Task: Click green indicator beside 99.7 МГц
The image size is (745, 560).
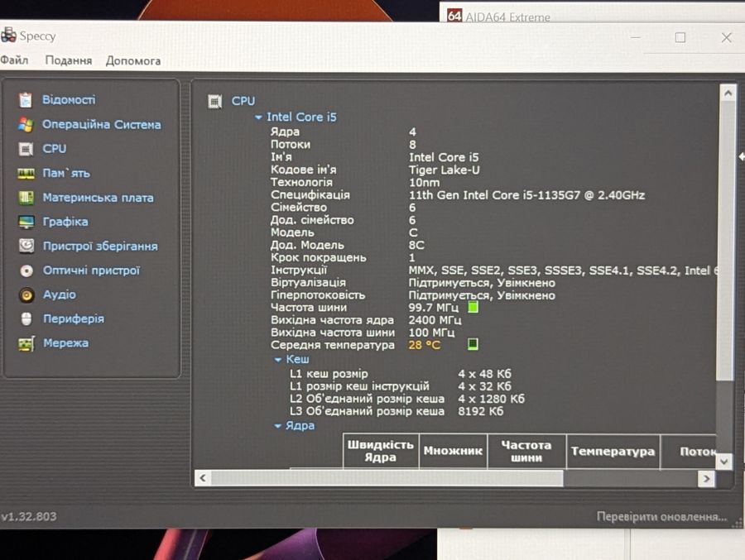Action: pos(473,308)
